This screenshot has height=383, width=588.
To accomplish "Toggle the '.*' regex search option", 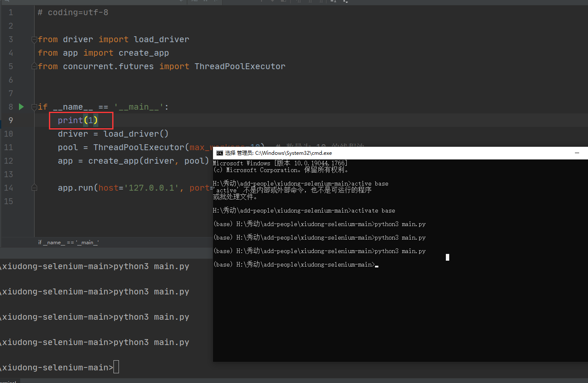I will tap(216, 2).
